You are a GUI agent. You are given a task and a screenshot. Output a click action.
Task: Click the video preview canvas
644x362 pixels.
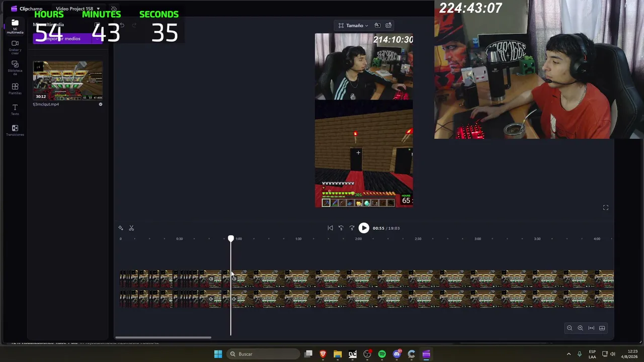(364, 121)
